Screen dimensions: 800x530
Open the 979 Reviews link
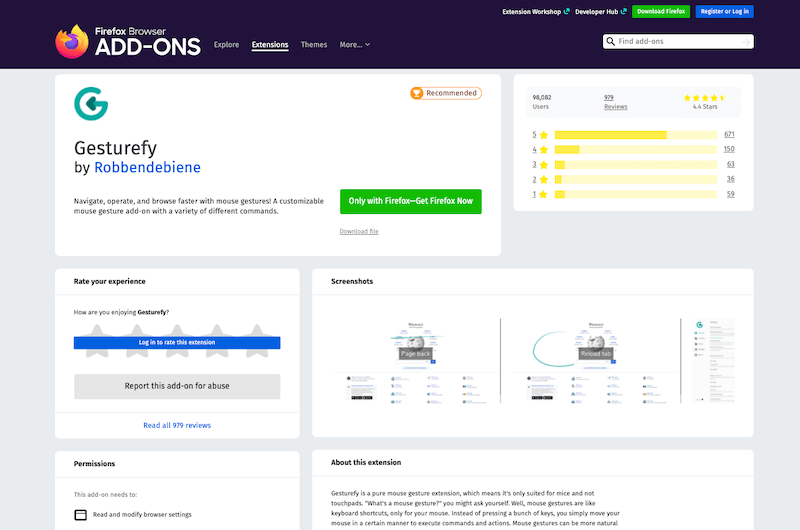[x=615, y=102]
